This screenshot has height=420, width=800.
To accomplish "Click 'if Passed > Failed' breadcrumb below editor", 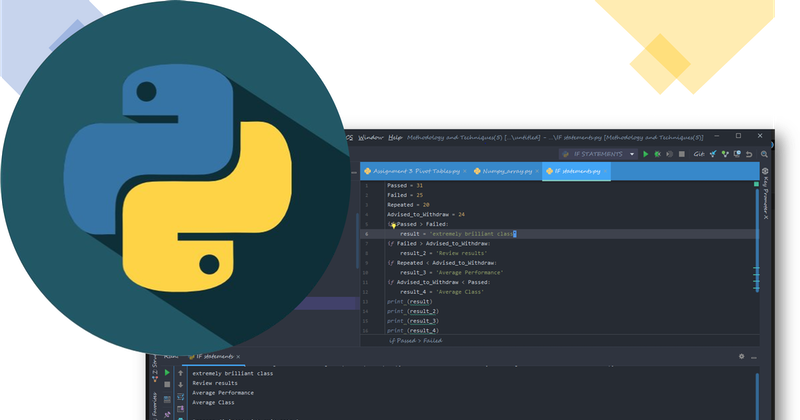I will pos(415,341).
